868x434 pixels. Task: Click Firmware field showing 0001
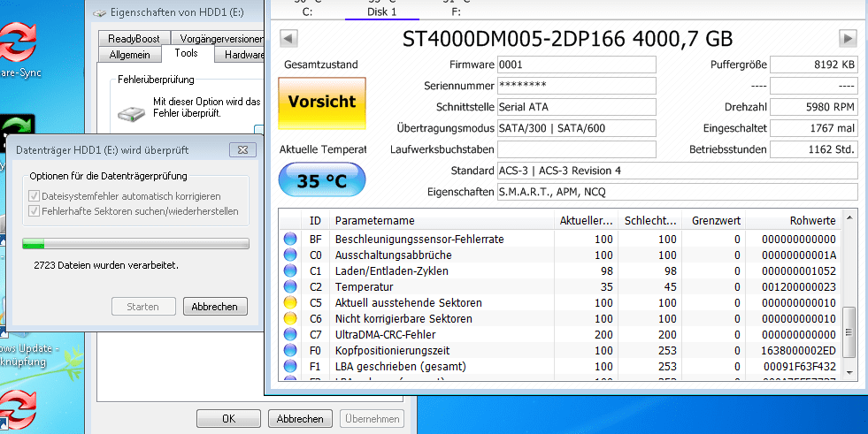(576, 65)
